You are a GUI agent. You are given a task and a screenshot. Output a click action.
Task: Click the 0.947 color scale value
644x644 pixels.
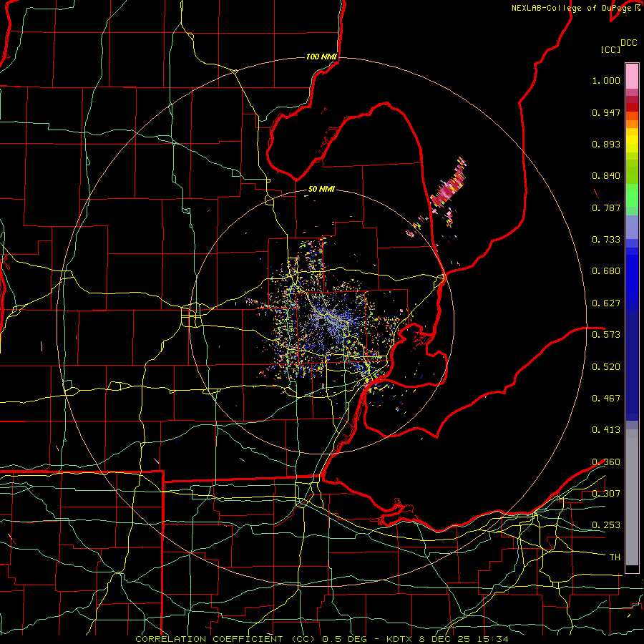[606, 112]
